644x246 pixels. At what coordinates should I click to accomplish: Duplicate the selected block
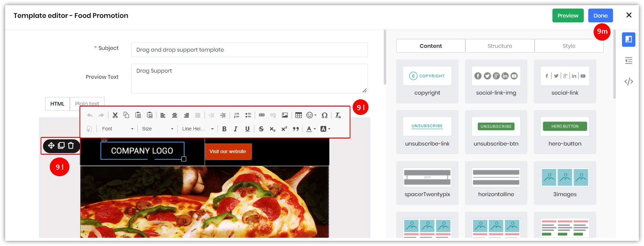pyautogui.click(x=61, y=146)
